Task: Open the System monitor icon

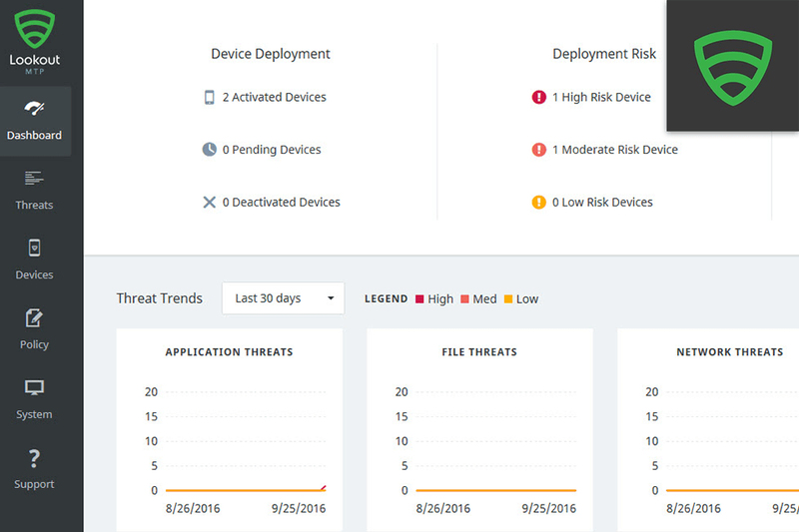Action: click(34, 388)
